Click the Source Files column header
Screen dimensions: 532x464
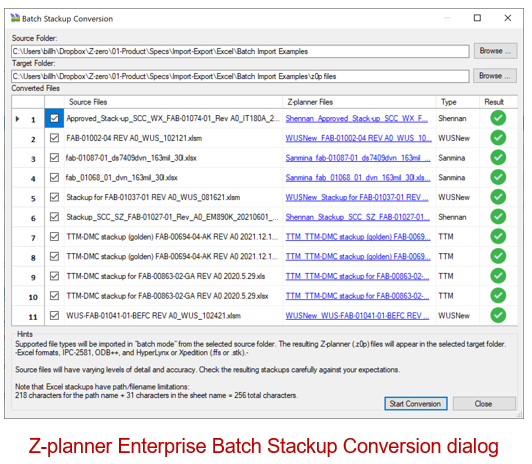pos(173,102)
